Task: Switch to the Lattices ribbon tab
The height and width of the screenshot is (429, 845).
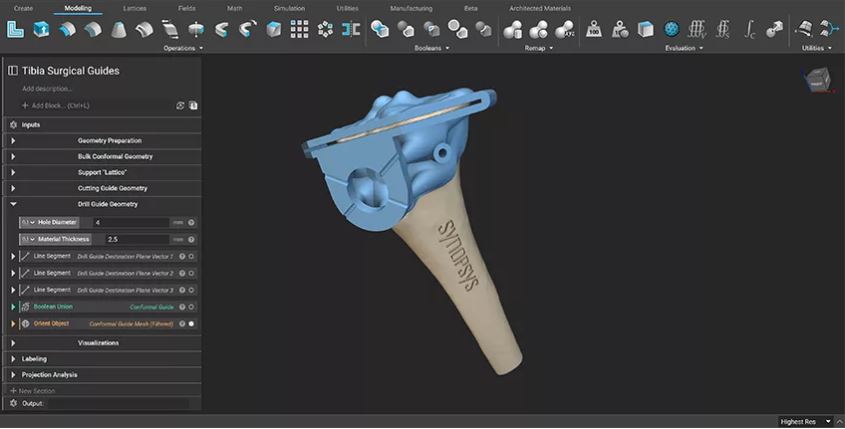Action: (x=134, y=8)
